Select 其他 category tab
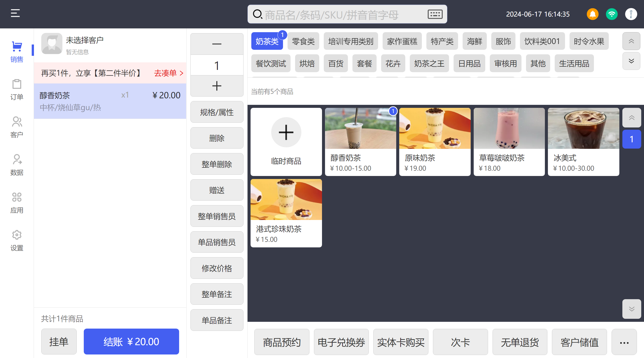This screenshot has width=644, height=358. [x=538, y=63]
